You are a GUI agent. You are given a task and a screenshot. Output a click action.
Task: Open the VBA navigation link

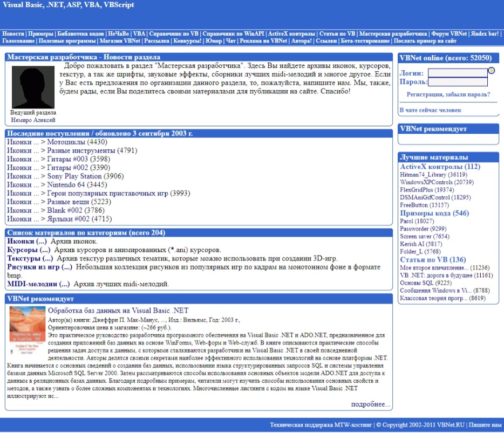139,34
